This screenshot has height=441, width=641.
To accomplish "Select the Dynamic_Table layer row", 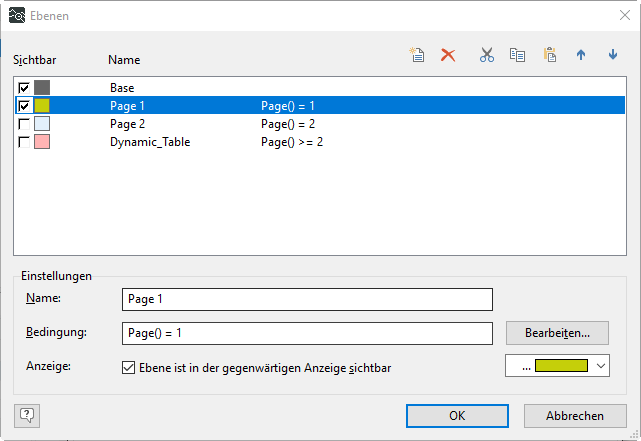I will 150,142.
